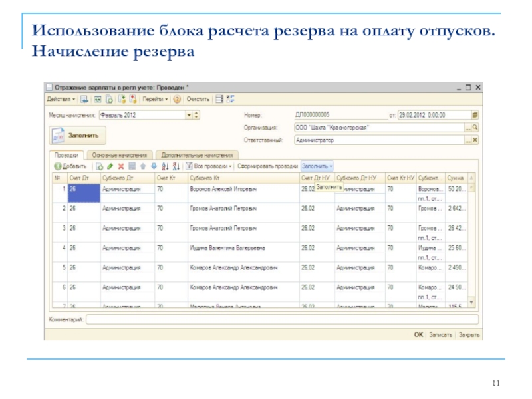Image resolution: width=532 pixels, height=399 pixels.
Task: Open the calendar icon next to the date field
Action: 475,114
